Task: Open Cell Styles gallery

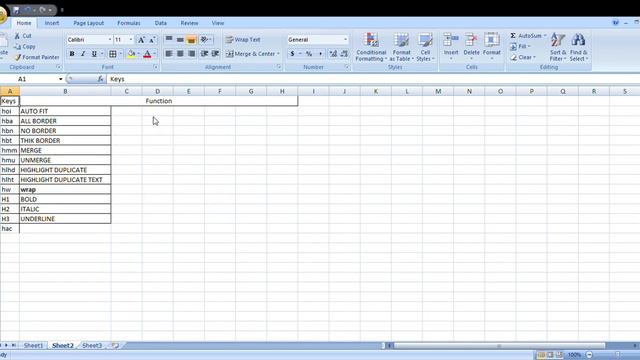Action: tap(425, 47)
